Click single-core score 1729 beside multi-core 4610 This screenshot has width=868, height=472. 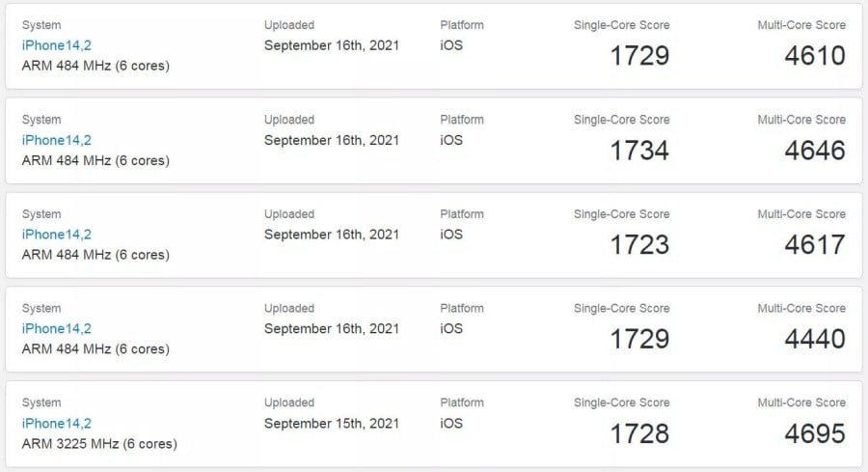pos(639,56)
